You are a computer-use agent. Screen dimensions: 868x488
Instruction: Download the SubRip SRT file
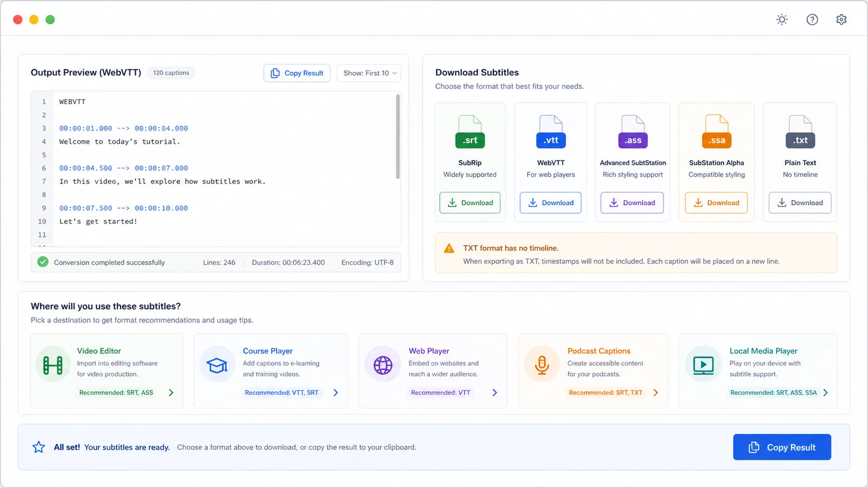pos(470,203)
